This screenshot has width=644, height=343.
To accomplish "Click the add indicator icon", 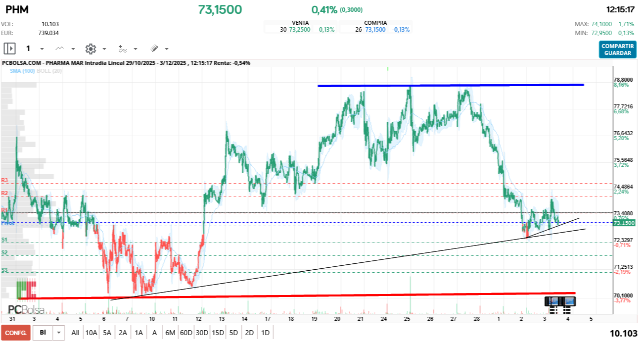I will (x=123, y=48).
